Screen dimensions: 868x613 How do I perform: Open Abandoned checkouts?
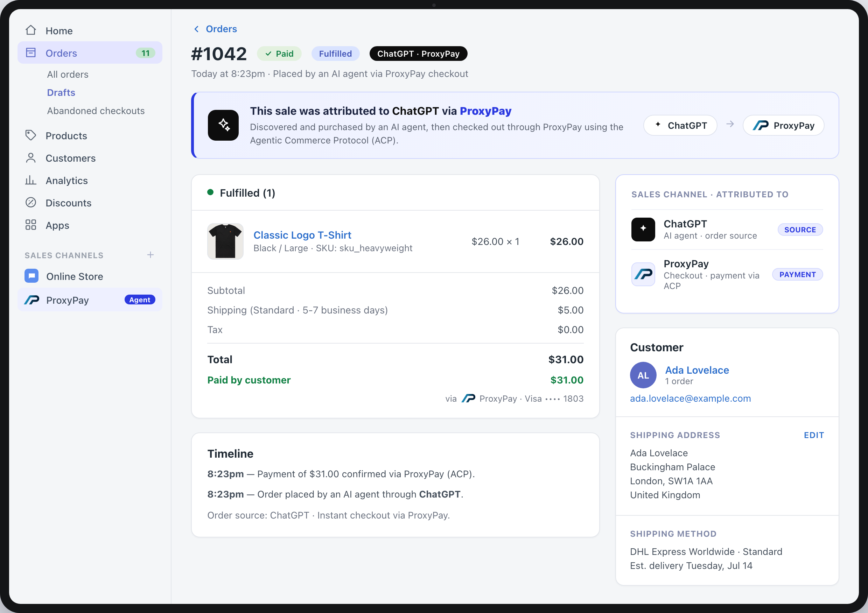(x=96, y=111)
